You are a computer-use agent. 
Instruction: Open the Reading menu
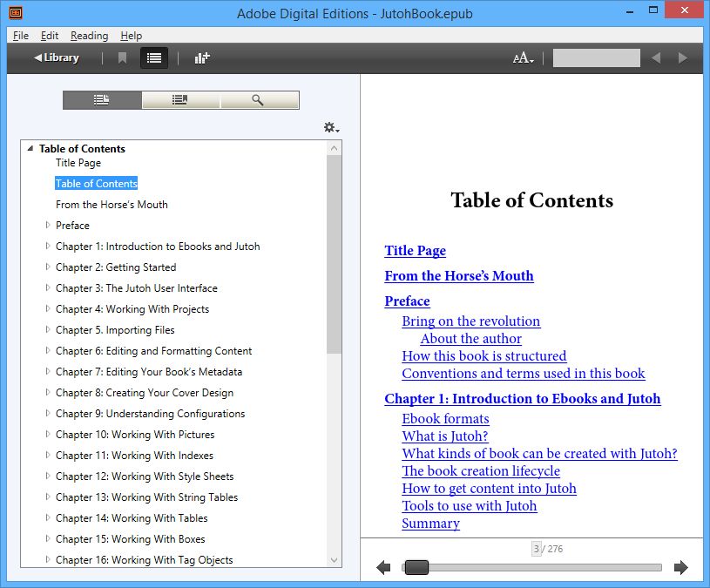[89, 36]
